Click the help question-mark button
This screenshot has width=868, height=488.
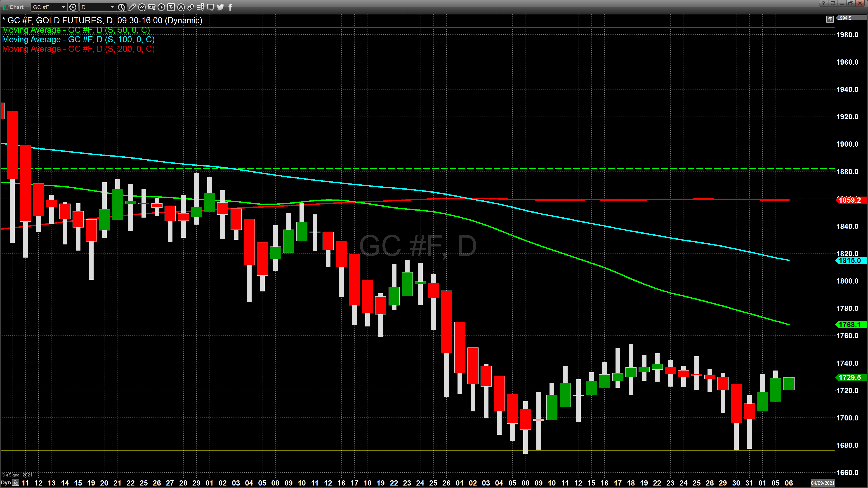(x=823, y=3)
